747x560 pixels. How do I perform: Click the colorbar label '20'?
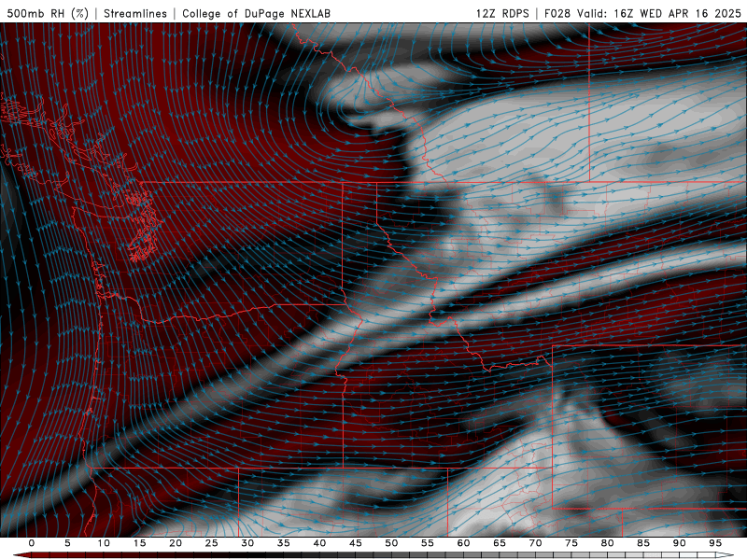click(x=176, y=543)
